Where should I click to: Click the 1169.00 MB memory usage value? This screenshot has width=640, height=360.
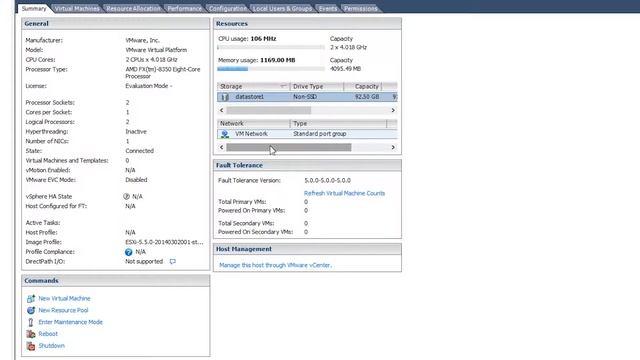(x=278, y=60)
